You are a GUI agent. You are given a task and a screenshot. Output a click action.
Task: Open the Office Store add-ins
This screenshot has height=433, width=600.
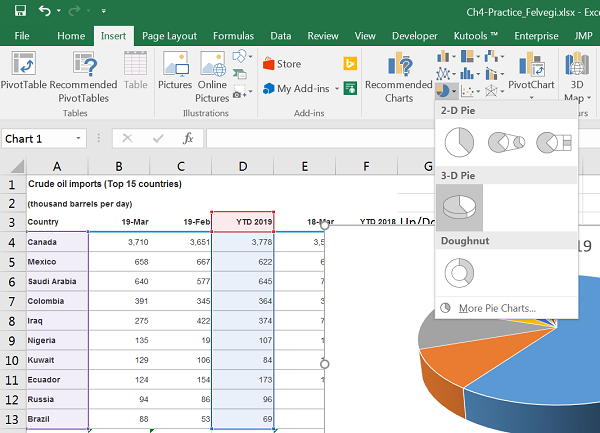282,64
